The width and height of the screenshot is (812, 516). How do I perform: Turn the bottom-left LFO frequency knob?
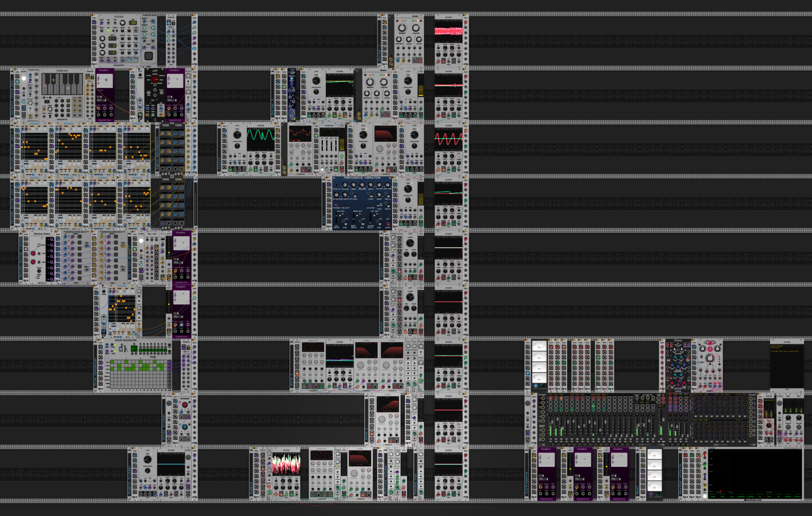point(147,459)
